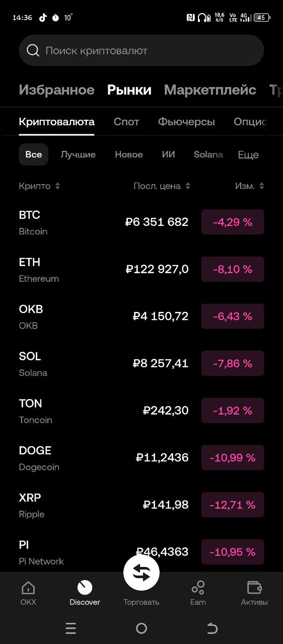Sort by Крипто column arrows
Viewport: 283px width, 644px height.
tap(57, 186)
